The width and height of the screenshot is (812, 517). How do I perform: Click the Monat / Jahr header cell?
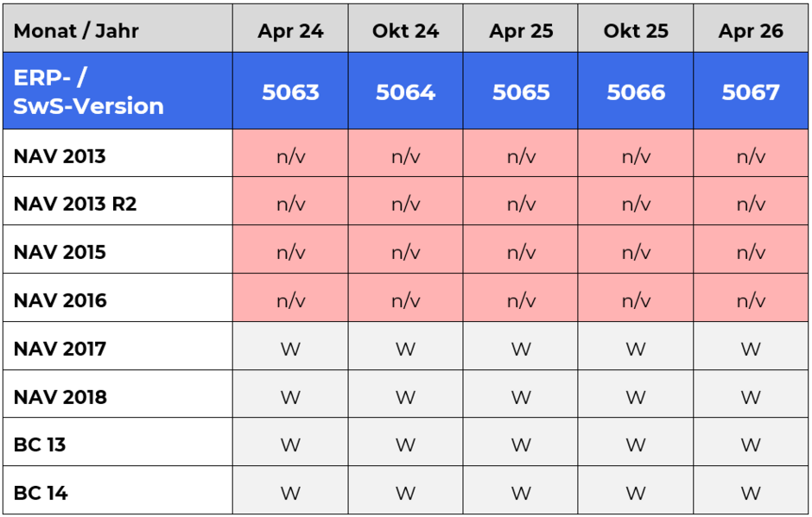[117, 28]
